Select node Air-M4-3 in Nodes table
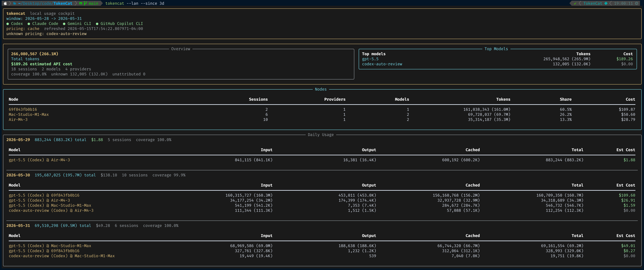 [18, 120]
